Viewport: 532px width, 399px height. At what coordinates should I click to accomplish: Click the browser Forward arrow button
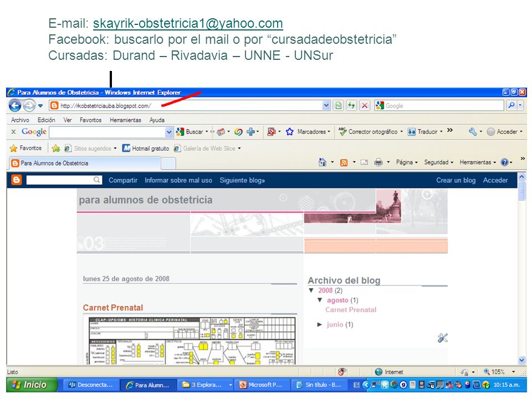pyautogui.click(x=29, y=105)
